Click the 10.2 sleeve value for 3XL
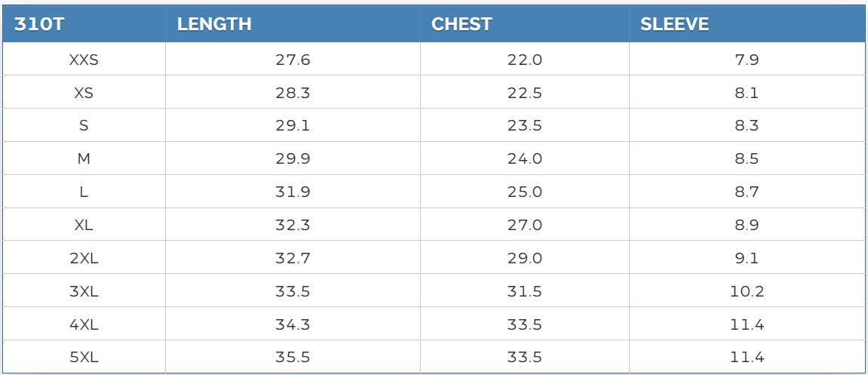This screenshot has width=868, height=375. coord(747,291)
